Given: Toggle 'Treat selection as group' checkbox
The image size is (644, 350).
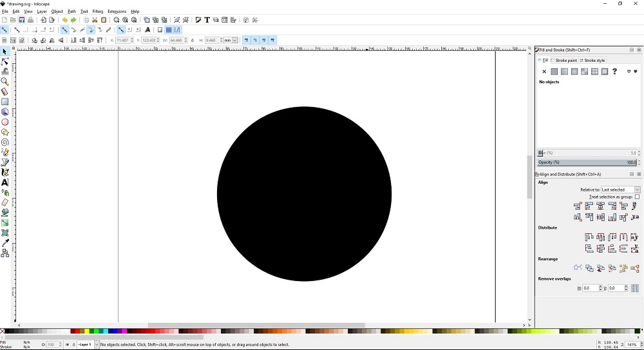Looking at the screenshot, I should tap(637, 197).
